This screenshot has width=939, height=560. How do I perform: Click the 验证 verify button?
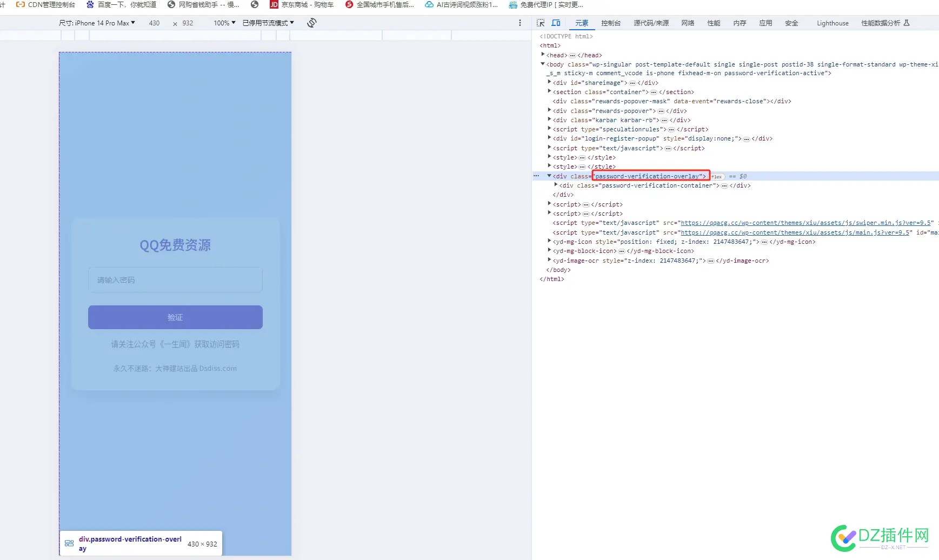(x=175, y=317)
